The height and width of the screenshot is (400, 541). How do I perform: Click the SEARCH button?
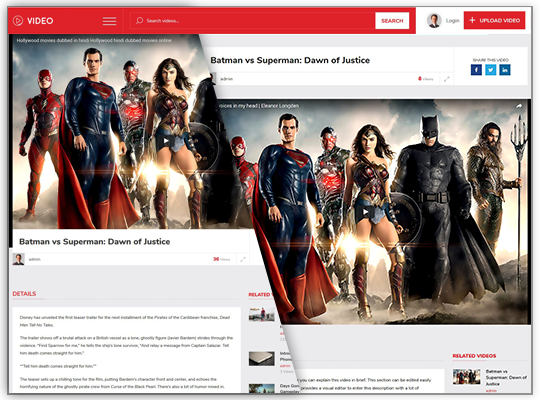[392, 21]
